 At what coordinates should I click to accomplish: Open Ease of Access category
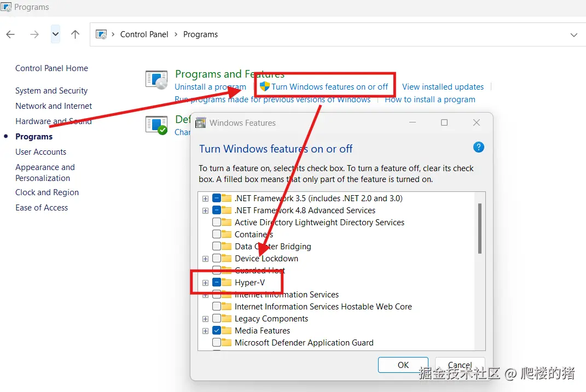[42, 208]
